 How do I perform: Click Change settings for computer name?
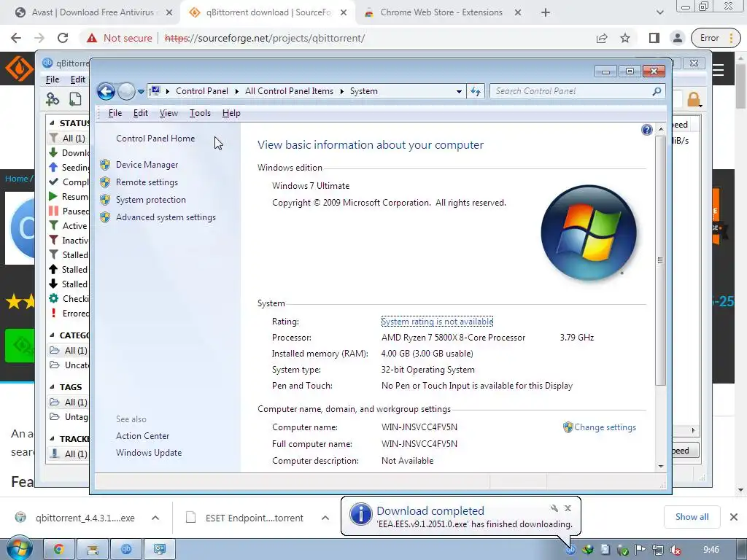click(x=605, y=427)
